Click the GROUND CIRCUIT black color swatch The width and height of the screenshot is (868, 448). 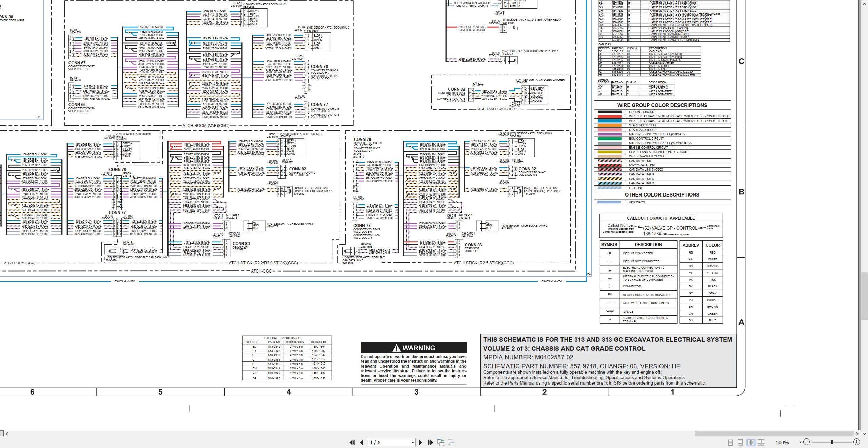pos(609,112)
